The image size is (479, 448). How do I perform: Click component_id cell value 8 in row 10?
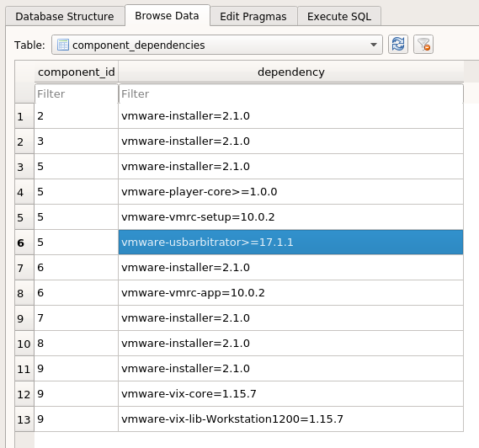pos(77,344)
